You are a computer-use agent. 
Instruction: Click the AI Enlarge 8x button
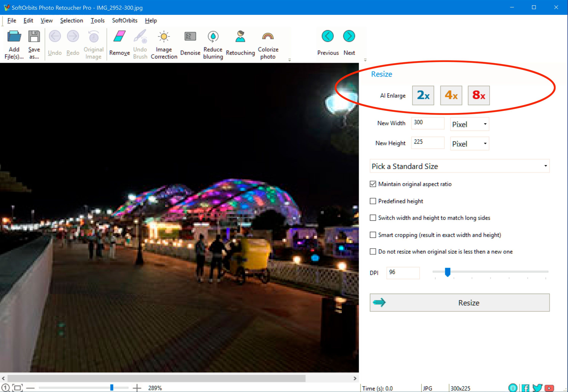click(478, 95)
